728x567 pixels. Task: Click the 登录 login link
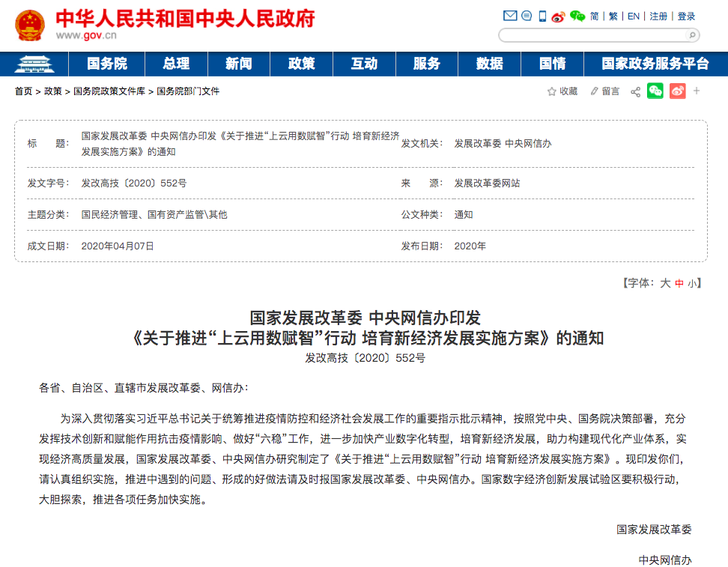[x=686, y=16]
